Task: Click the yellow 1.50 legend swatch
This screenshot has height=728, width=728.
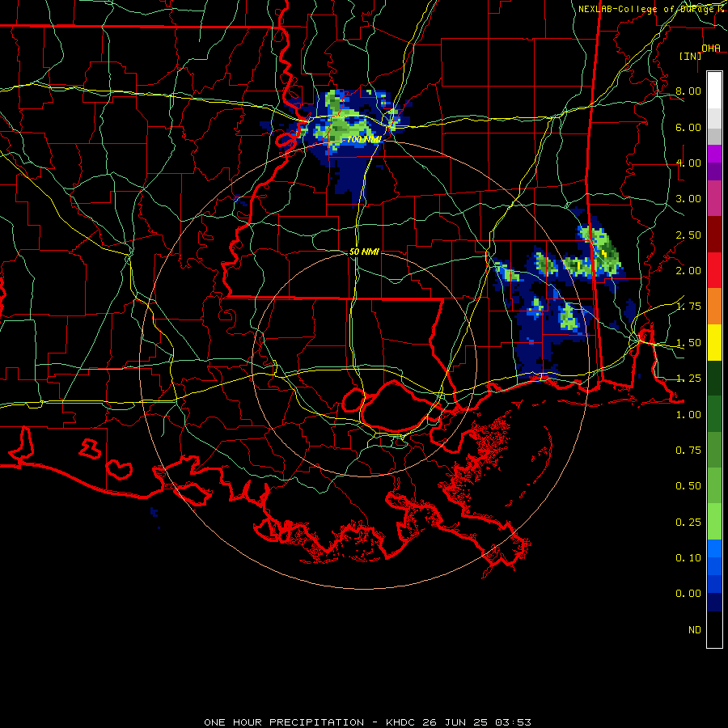Action: point(714,342)
